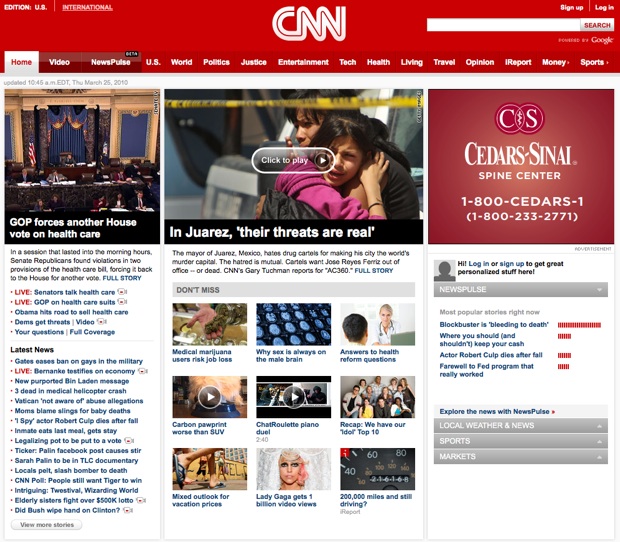Open the Money dropdown in navigation

tap(555, 62)
